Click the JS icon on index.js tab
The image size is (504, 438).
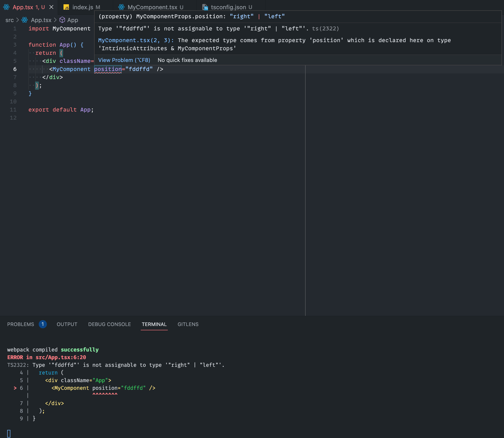pos(66,7)
